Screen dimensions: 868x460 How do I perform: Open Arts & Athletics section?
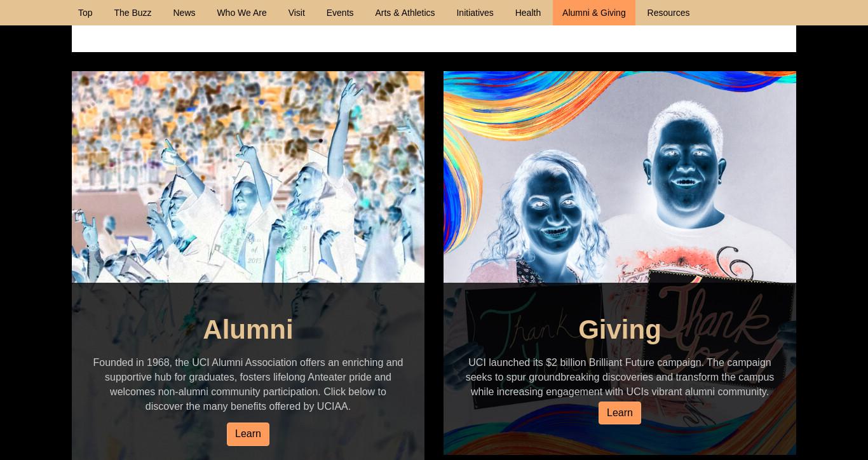(405, 13)
